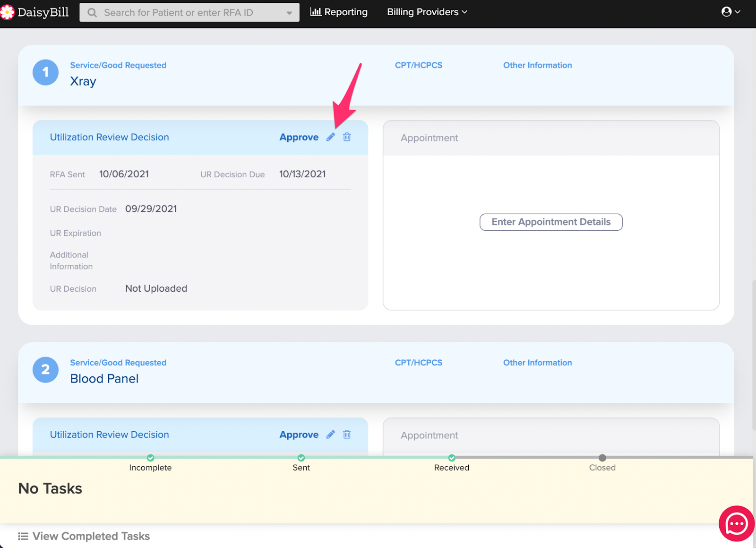Click the RFA Sent date 10/06/2021
The height and width of the screenshot is (548, 756).
(124, 174)
